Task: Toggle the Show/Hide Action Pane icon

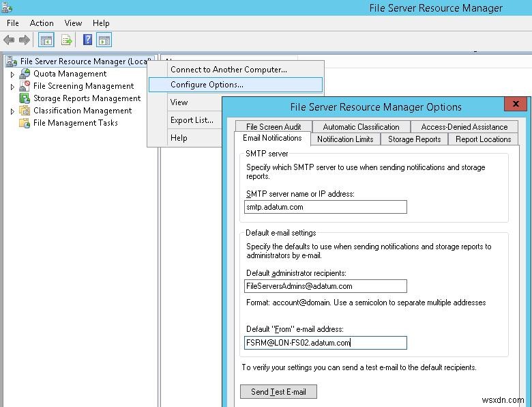Action: [104, 40]
